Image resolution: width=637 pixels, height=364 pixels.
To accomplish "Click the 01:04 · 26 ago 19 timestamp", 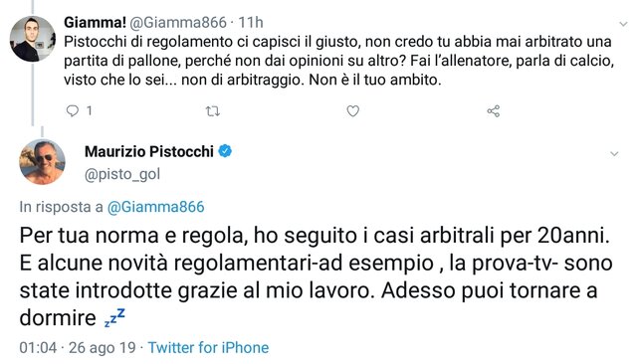I will coord(78,348).
